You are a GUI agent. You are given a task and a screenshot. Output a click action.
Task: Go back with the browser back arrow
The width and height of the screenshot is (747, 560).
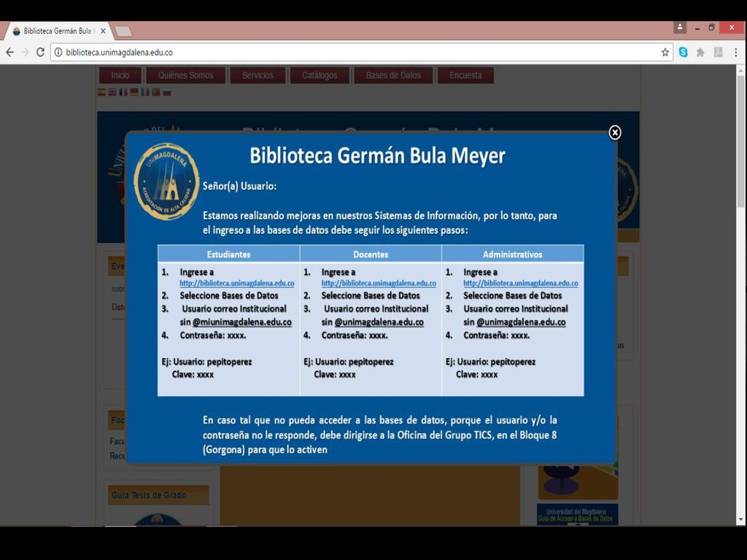[x=10, y=52]
